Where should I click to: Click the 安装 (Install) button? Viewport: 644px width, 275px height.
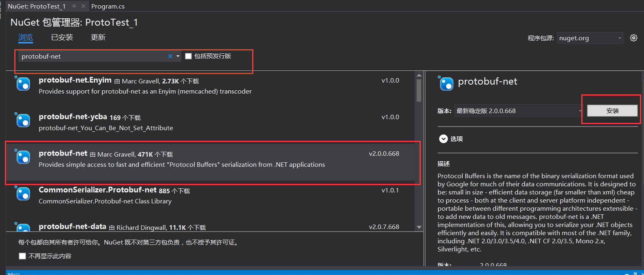point(612,111)
